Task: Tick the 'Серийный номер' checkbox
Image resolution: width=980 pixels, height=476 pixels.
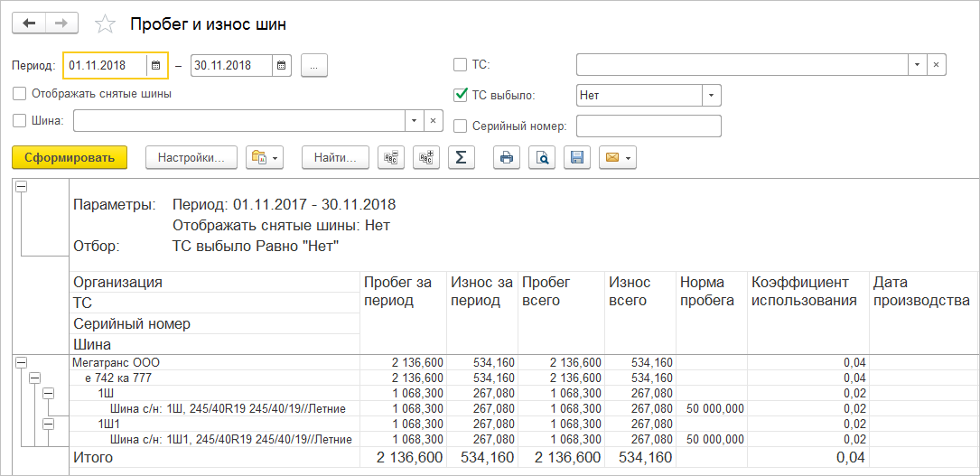Action: click(460, 126)
